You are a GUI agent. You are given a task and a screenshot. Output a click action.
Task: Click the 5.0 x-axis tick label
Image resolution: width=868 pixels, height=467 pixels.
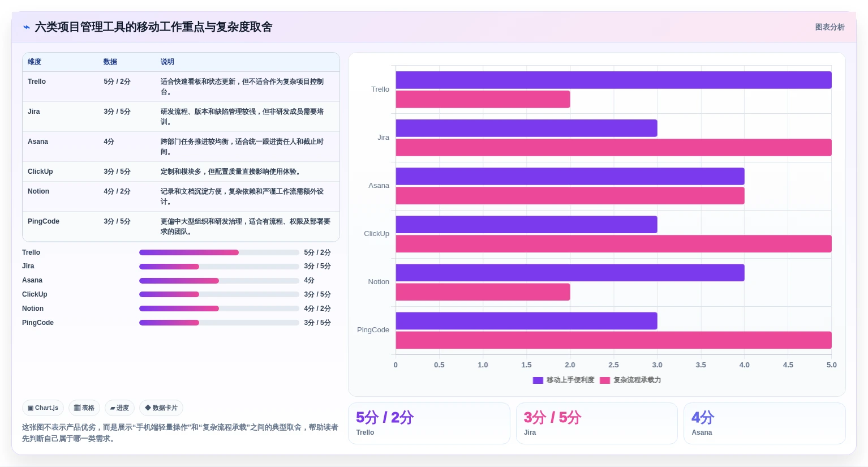pyautogui.click(x=831, y=365)
